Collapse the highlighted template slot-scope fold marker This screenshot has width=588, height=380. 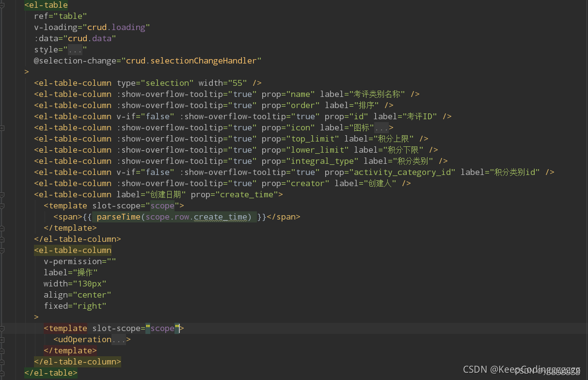coord(2,329)
